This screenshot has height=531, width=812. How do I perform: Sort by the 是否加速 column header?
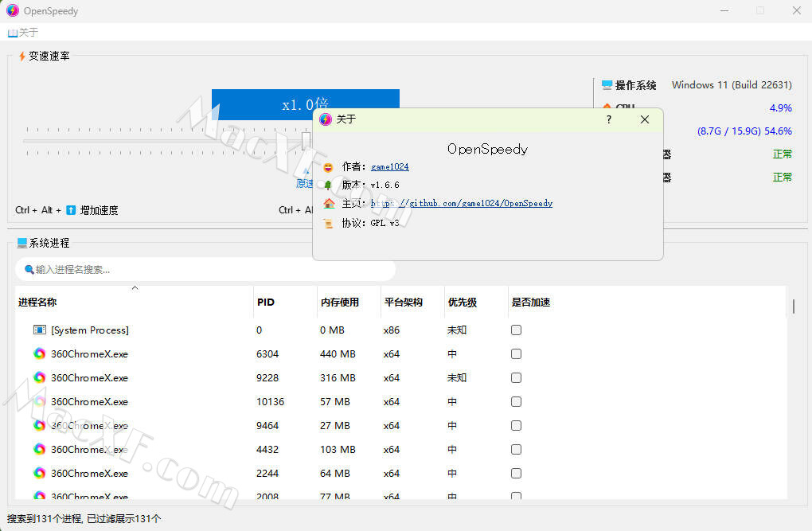pyautogui.click(x=531, y=302)
